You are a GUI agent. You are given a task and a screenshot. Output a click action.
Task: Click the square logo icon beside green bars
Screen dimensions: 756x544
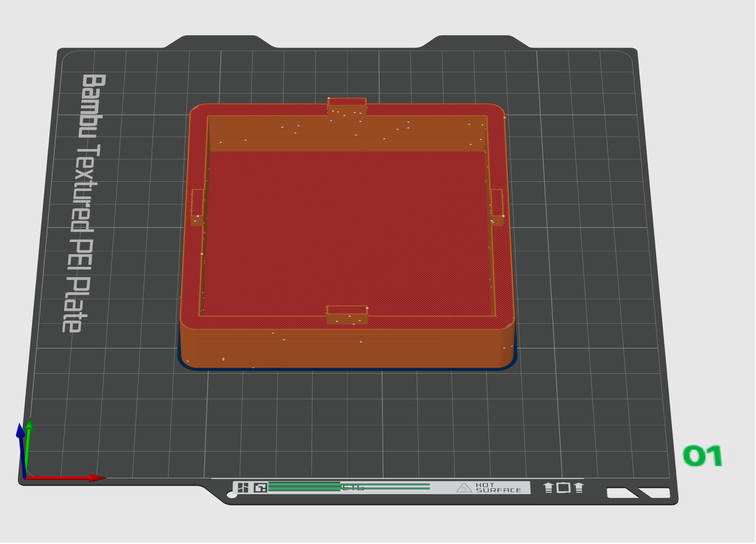tap(260, 488)
